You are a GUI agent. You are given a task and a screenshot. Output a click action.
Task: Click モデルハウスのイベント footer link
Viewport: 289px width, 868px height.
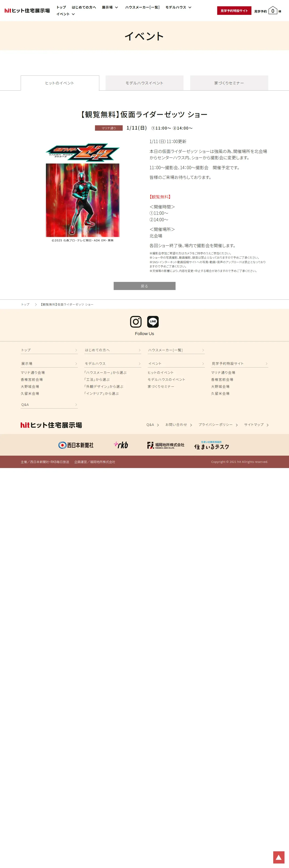click(x=167, y=380)
